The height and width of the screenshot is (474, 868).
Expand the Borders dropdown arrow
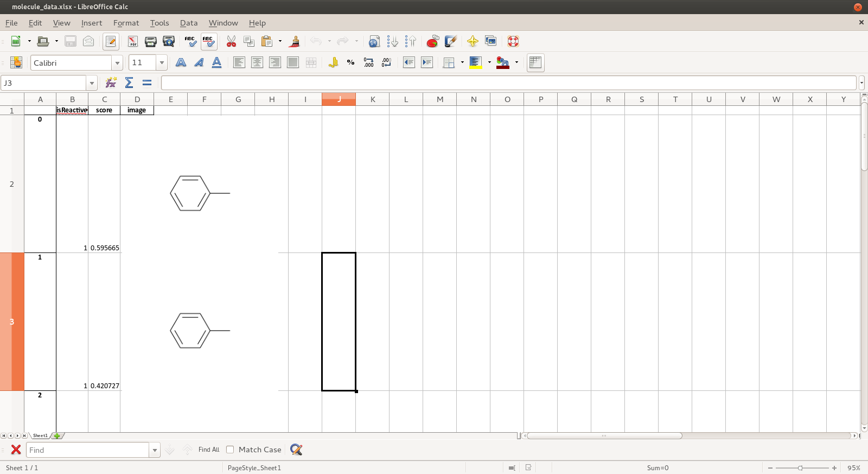click(462, 62)
